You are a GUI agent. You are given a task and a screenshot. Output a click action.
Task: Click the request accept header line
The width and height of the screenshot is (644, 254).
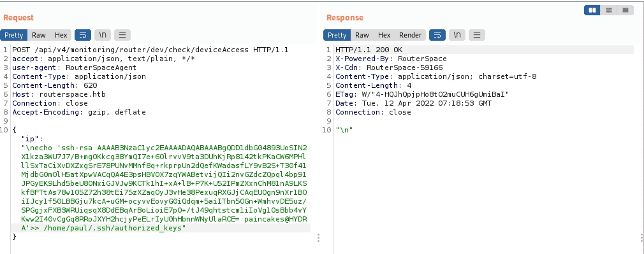pos(103,59)
